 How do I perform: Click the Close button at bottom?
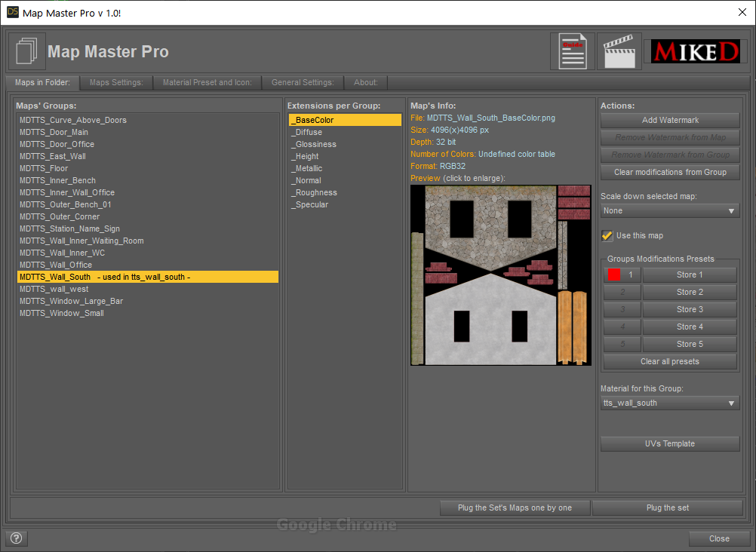(x=719, y=538)
